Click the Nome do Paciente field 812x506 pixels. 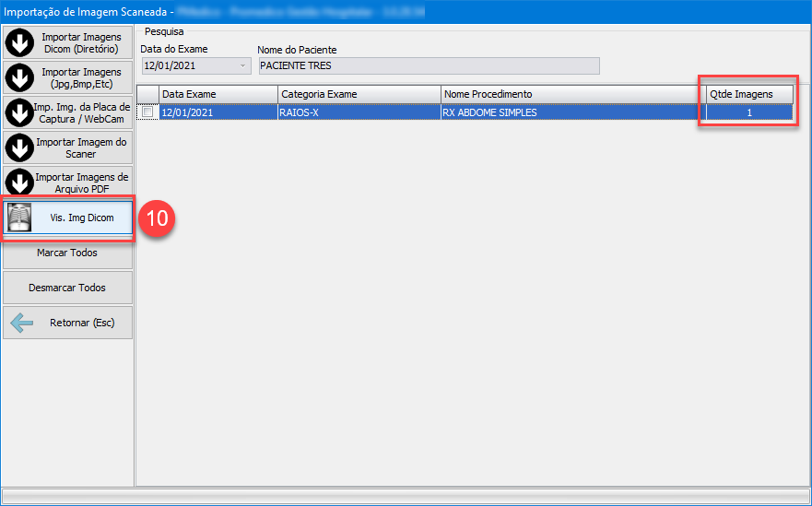[x=428, y=66]
